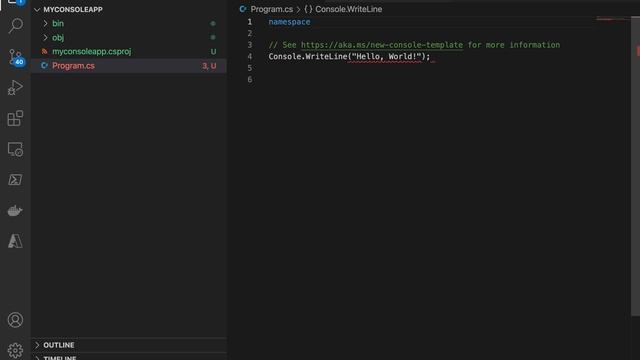Click the csproj file icon in explorer
Screen dimensions: 640x360
point(44,51)
